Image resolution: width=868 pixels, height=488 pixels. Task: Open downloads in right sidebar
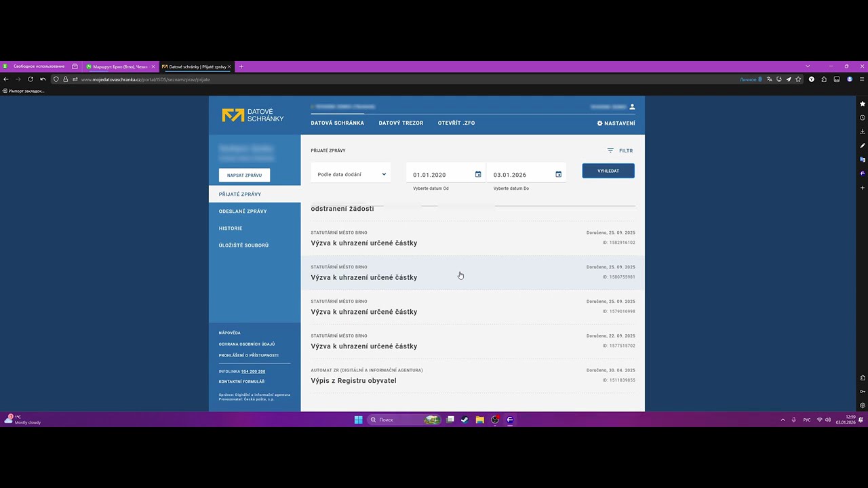pyautogui.click(x=863, y=131)
